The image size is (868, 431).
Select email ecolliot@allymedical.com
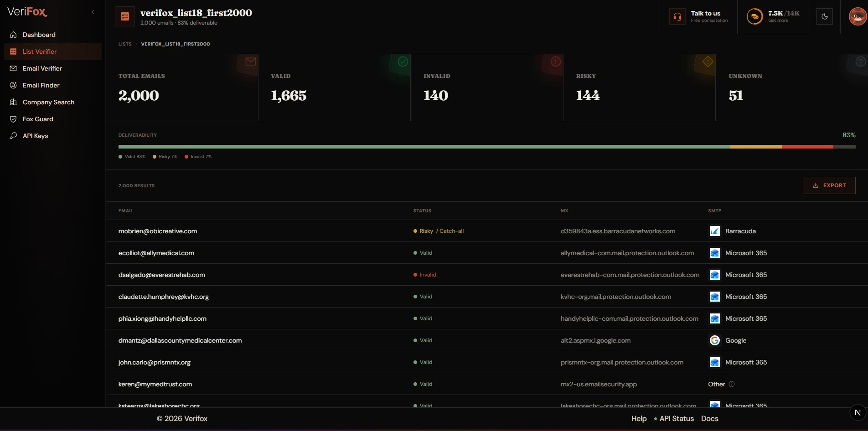156,253
